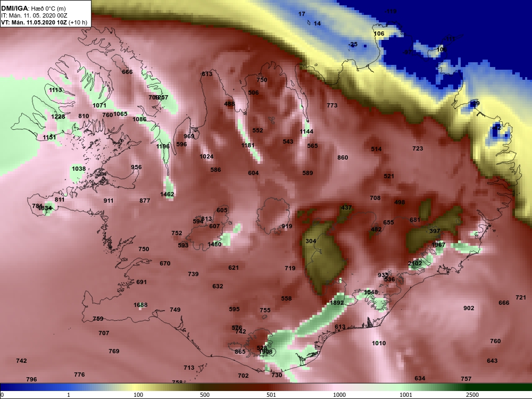Click the map value 1065
This screenshot has height=399, width=532.
coord(120,114)
